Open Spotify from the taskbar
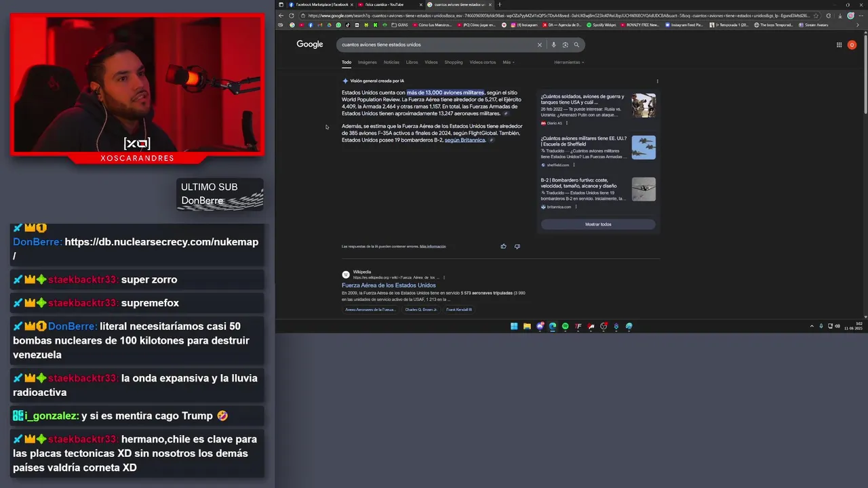The width and height of the screenshot is (868, 488). click(x=565, y=327)
